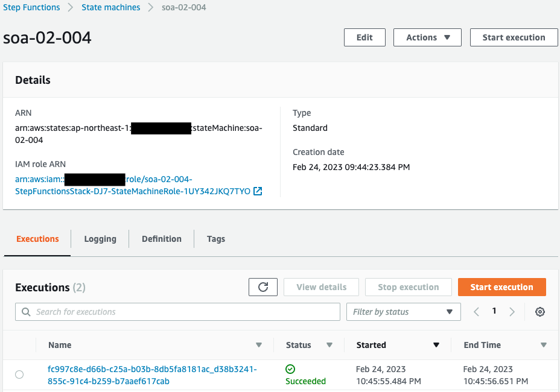Click the Started time 10:45:55.484 PM cell

[x=388, y=375]
